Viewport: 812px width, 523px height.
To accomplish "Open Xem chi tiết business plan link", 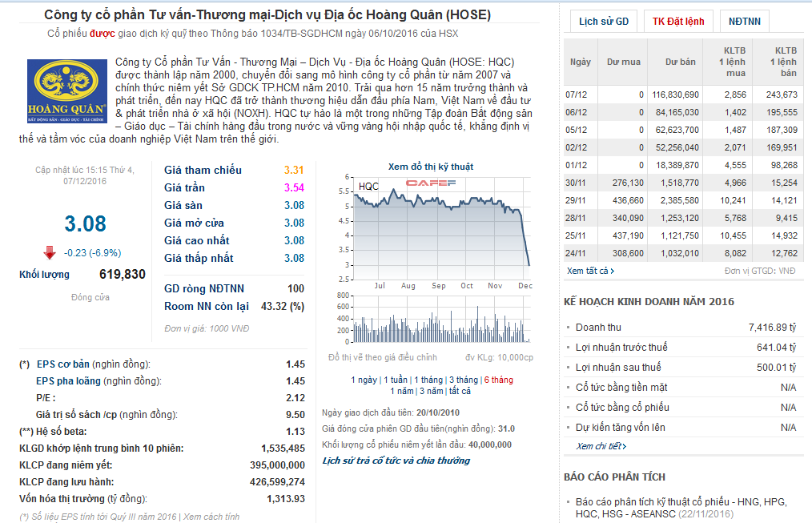I will pyautogui.click(x=601, y=446).
